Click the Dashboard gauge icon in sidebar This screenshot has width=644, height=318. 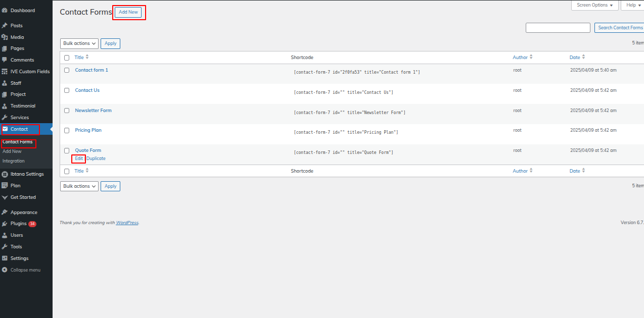point(5,11)
